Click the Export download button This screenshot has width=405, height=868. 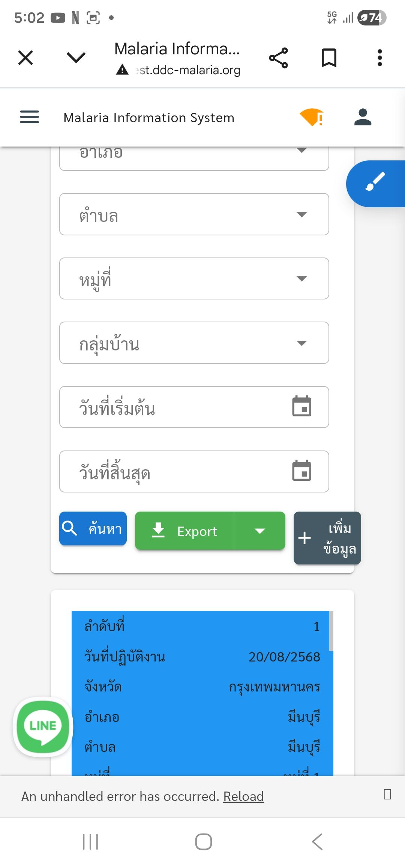coord(184,531)
